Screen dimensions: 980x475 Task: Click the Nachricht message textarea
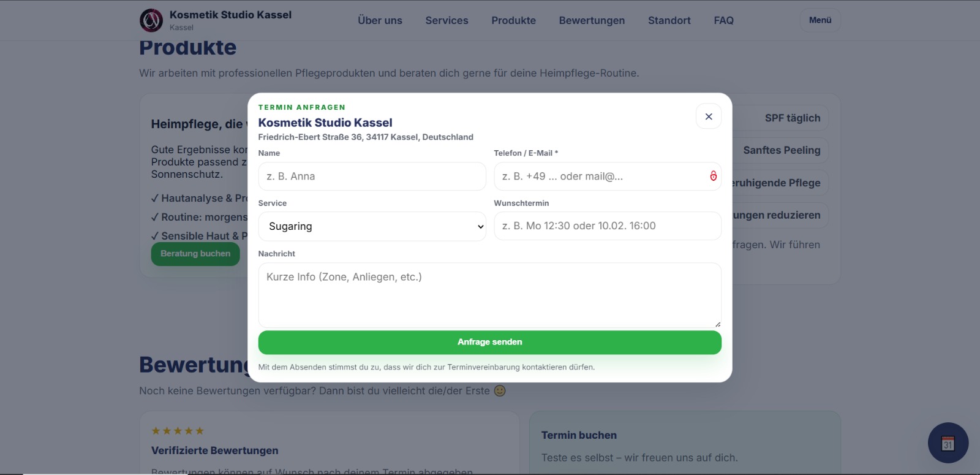point(489,295)
